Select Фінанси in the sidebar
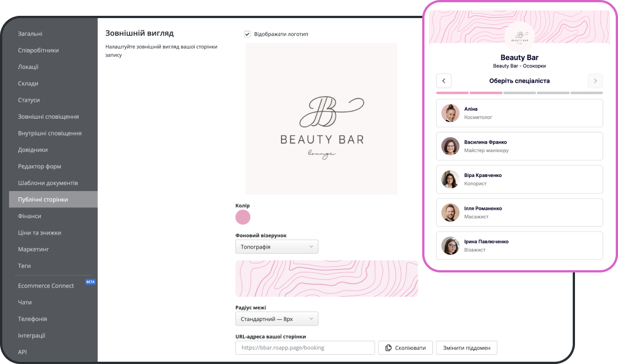This screenshot has height=364, width=618. point(29,216)
